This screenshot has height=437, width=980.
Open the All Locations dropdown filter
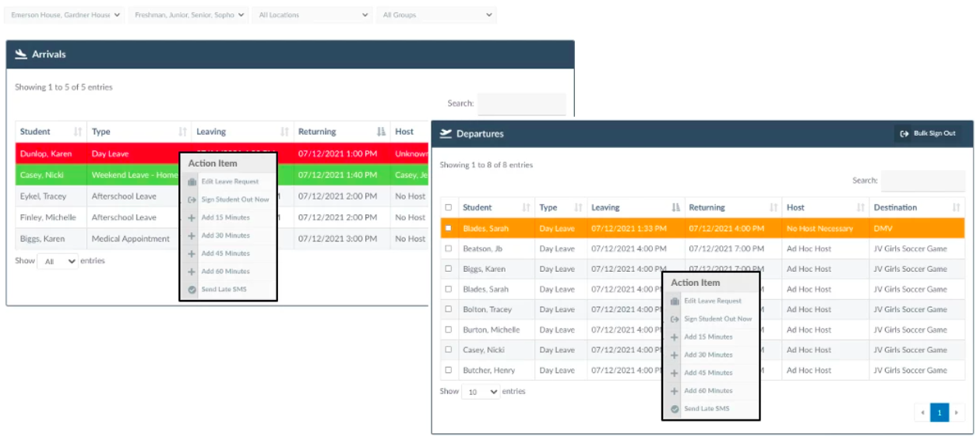(313, 15)
